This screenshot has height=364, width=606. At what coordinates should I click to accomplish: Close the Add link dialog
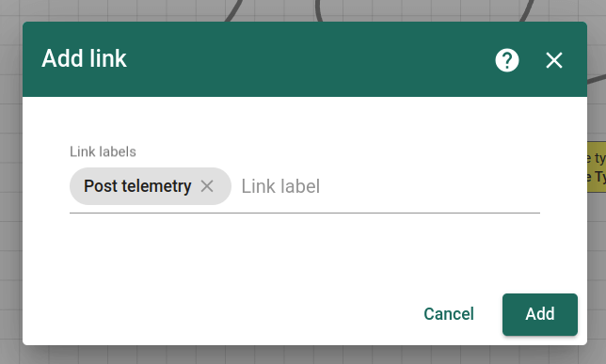(x=554, y=60)
